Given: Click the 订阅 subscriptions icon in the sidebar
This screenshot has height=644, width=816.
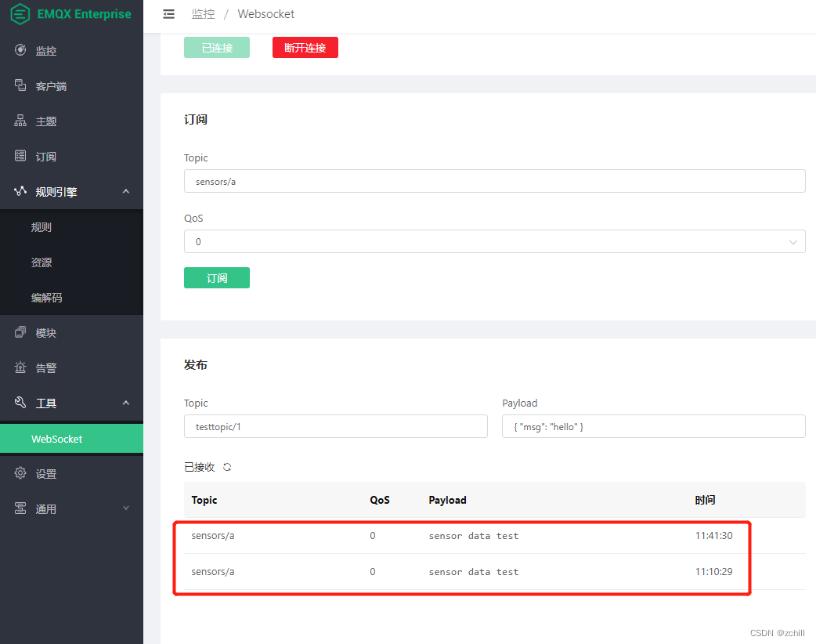Looking at the screenshot, I should tap(20, 156).
